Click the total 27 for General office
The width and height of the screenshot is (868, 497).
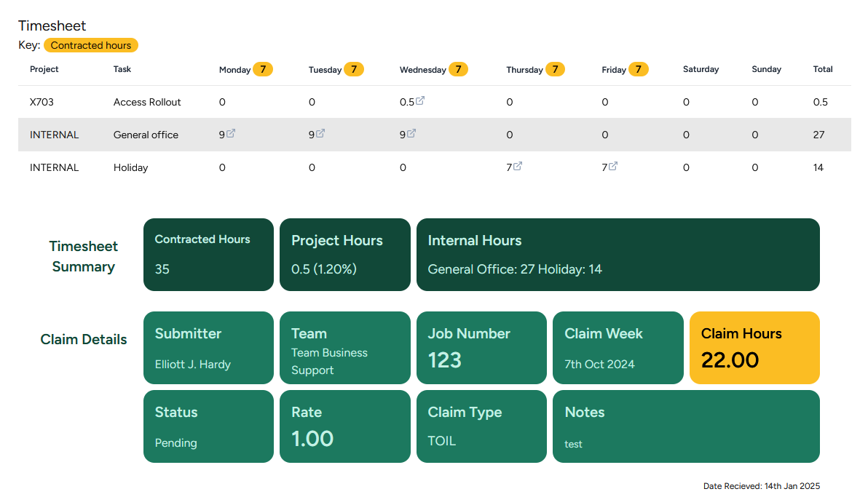pyautogui.click(x=818, y=135)
